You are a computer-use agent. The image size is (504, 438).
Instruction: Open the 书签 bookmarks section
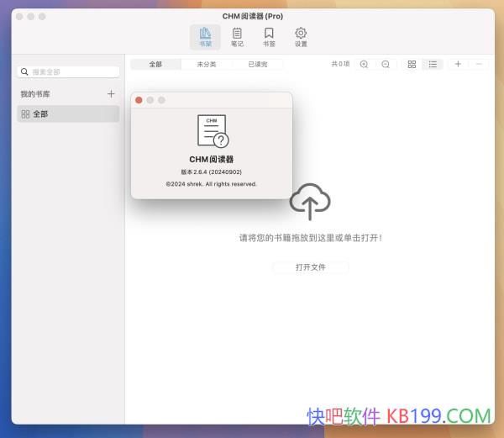(x=269, y=37)
